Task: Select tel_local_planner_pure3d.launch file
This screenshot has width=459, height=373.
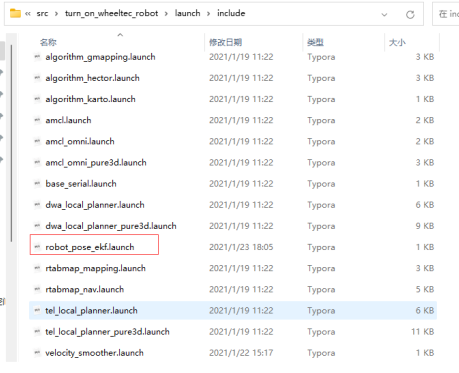Action: (107, 332)
